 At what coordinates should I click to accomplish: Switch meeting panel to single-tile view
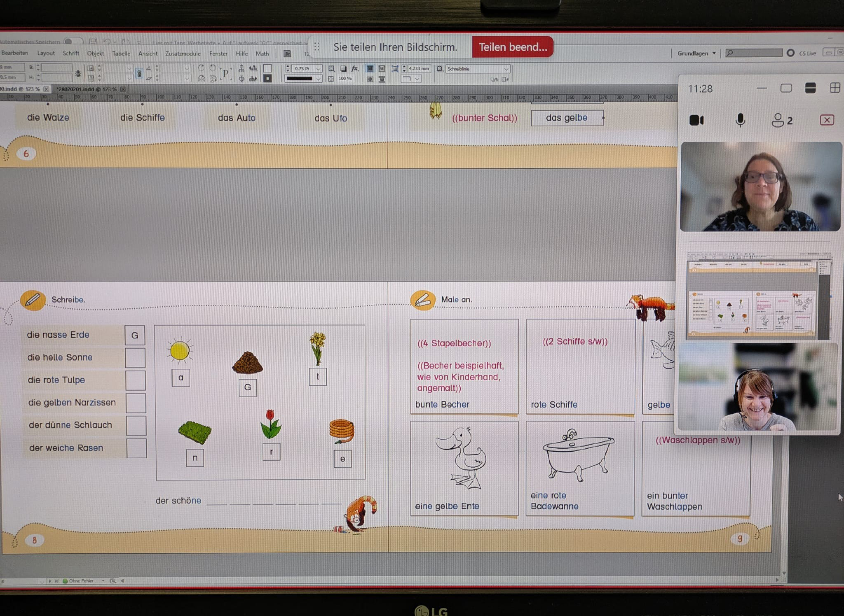(786, 88)
